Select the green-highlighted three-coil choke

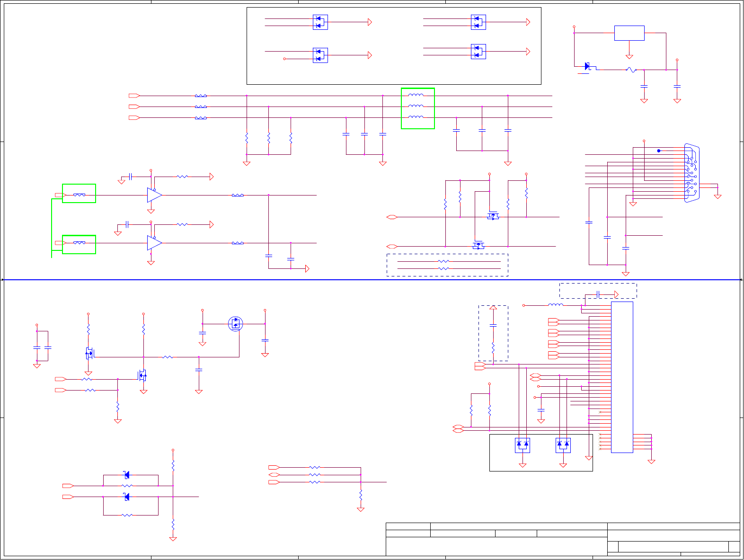tap(418, 108)
